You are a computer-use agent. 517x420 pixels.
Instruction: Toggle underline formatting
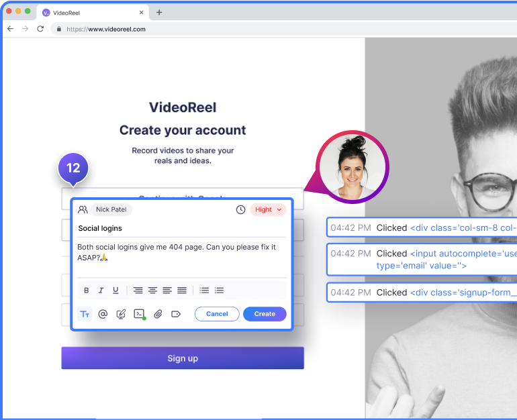coord(115,291)
